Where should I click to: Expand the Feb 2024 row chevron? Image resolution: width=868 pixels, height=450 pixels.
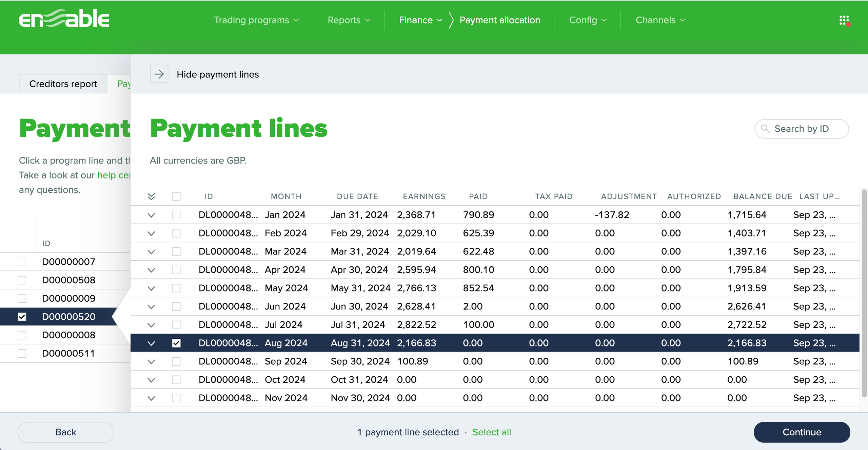pos(151,233)
